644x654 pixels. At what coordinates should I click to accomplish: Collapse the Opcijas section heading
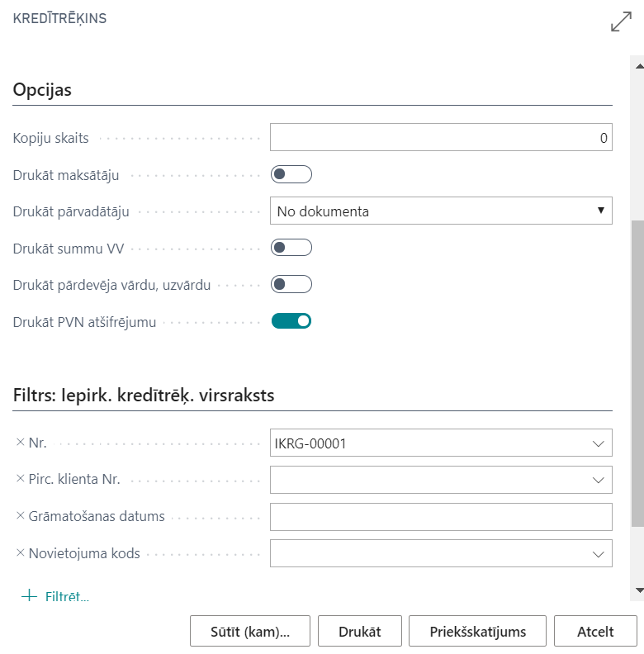point(42,90)
